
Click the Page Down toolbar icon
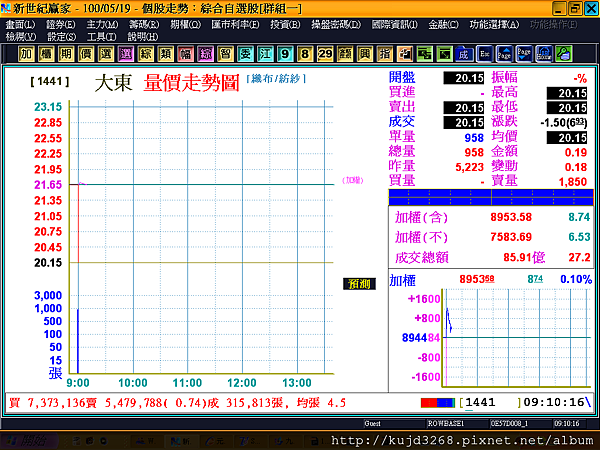[524, 54]
